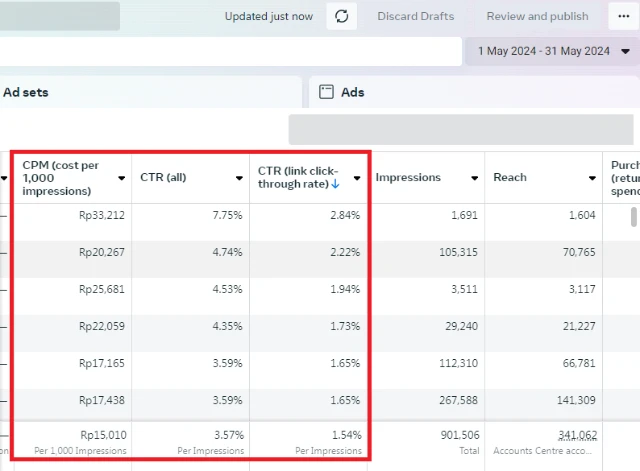This screenshot has height=471, width=640.
Task: Click the Discard Drafts button
Action: pyautogui.click(x=415, y=16)
